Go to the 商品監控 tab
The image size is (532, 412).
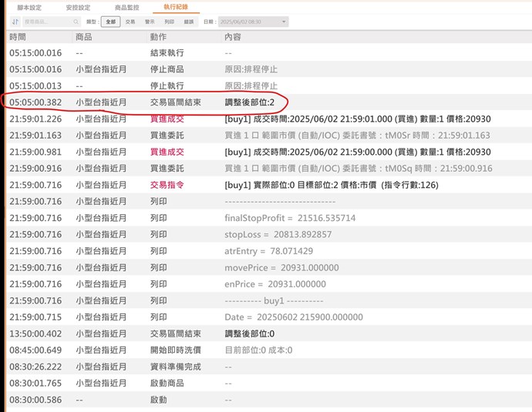point(126,6)
